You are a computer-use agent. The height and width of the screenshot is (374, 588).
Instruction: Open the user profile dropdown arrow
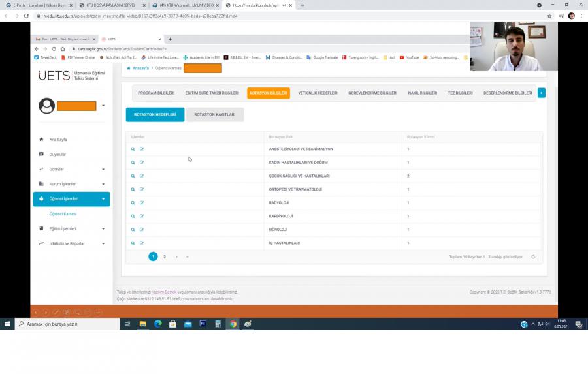103,106
